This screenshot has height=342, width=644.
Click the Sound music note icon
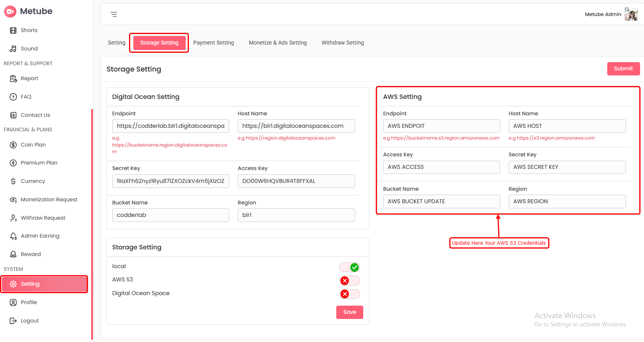pyautogui.click(x=13, y=49)
